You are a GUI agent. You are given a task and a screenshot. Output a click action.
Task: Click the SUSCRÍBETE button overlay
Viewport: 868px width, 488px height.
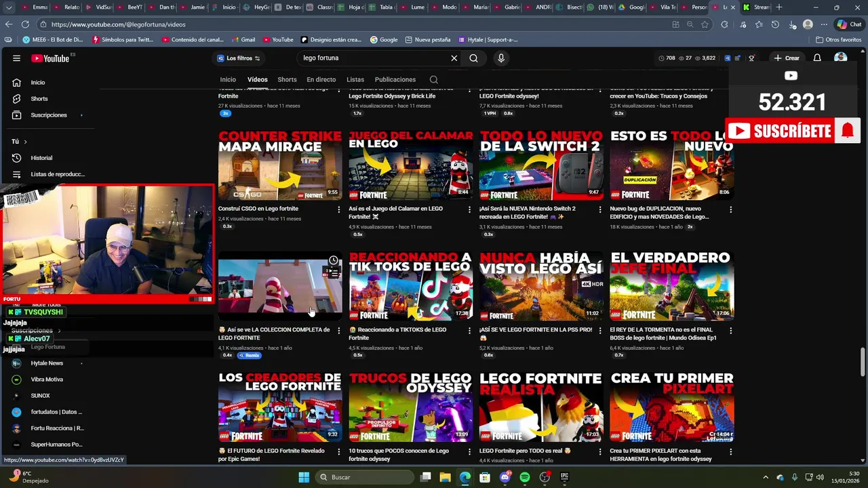pyautogui.click(x=781, y=131)
